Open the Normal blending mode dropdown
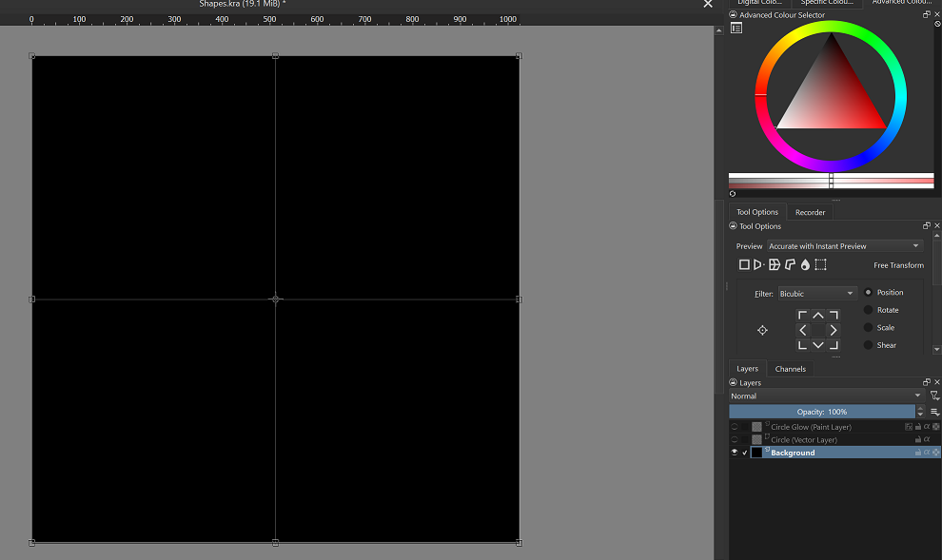The height and width of the screenshot is (560, 942). [823, 396]
